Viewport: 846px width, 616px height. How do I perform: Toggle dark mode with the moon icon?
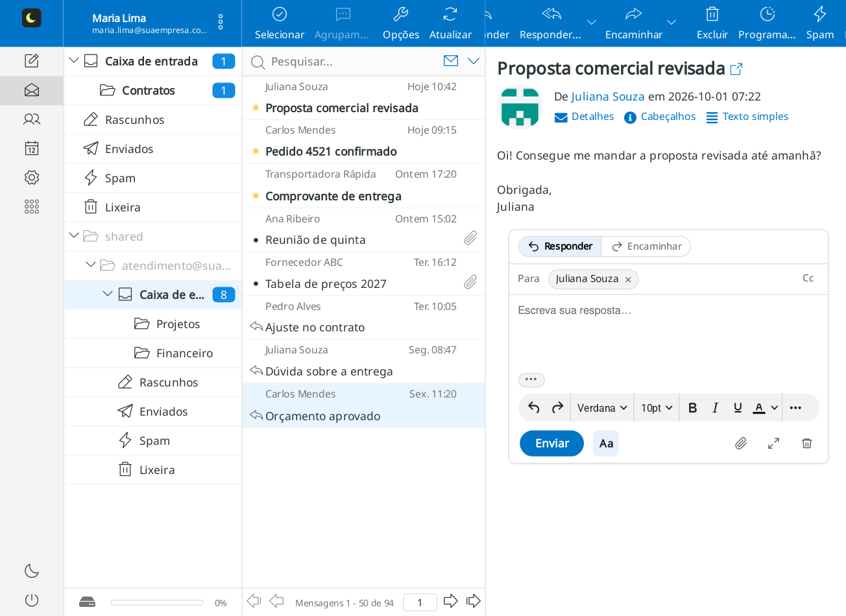pos(31,571)
